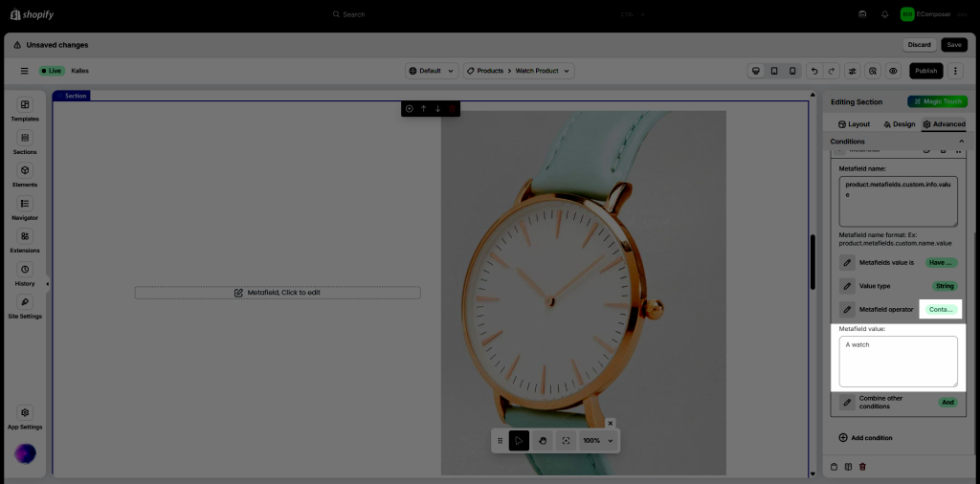Screen dimensions: 980x484
Task: Open the Extensions panel
Action: 25,241
